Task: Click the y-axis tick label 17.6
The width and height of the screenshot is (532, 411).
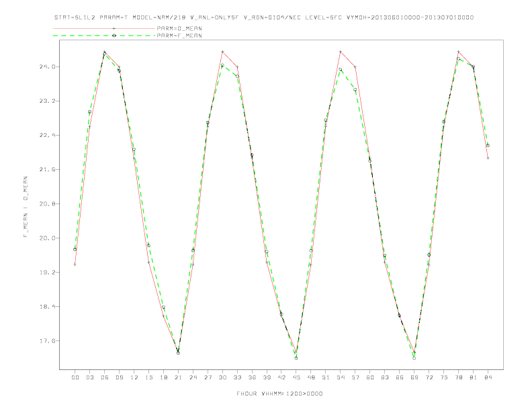Action: [x=47, y=340]
